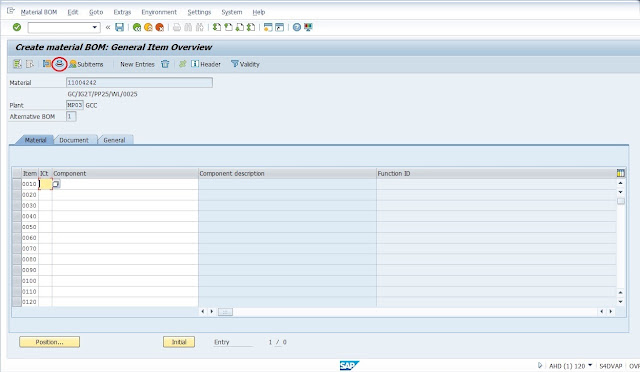This screenshot has height=372, width=640.
Task: Click the select all items icon
Action: (17, 64)
